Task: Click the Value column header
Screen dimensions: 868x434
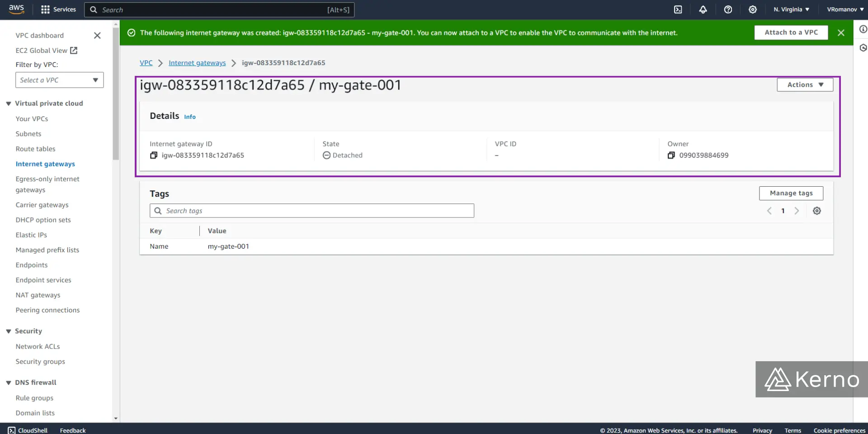Action: [217, 231]
